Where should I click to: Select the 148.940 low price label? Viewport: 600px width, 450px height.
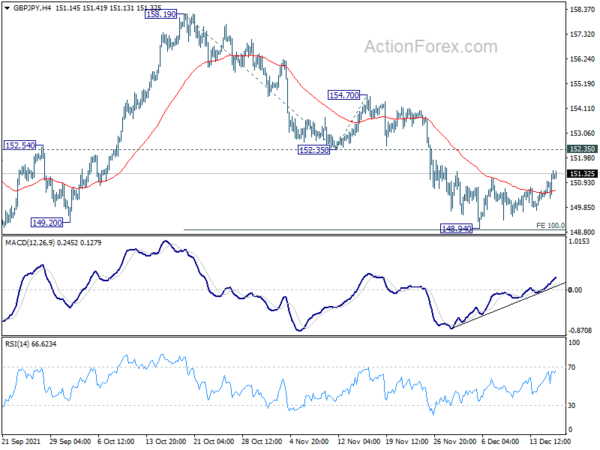pyautogui.click(x=457, y=229)
